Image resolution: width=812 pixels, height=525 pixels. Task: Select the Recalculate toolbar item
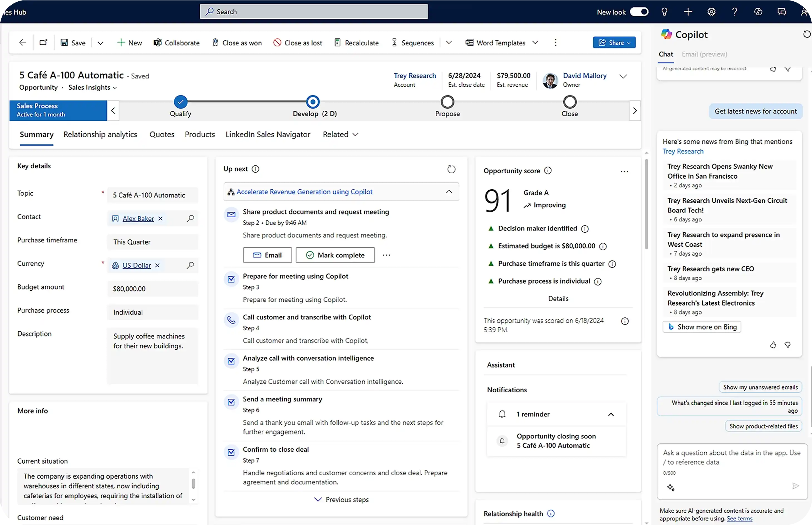356,42
